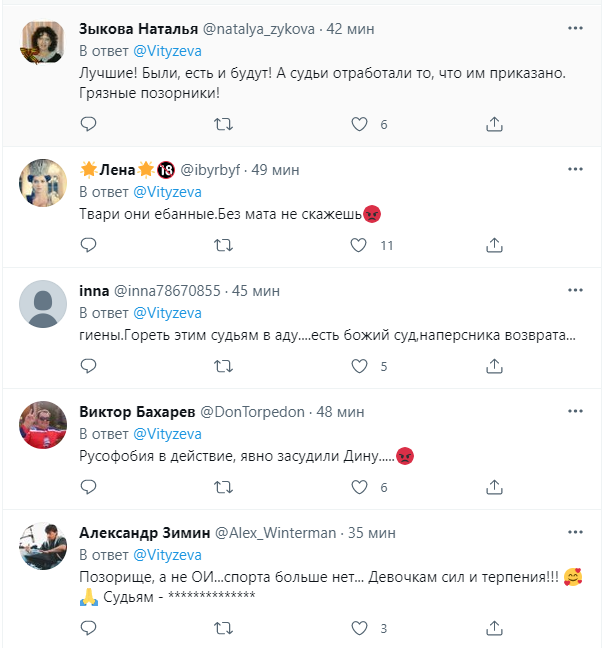The image size is (607, 648).
Task: Share Зыкова Наталья's tweet
Action: [494, 124]
